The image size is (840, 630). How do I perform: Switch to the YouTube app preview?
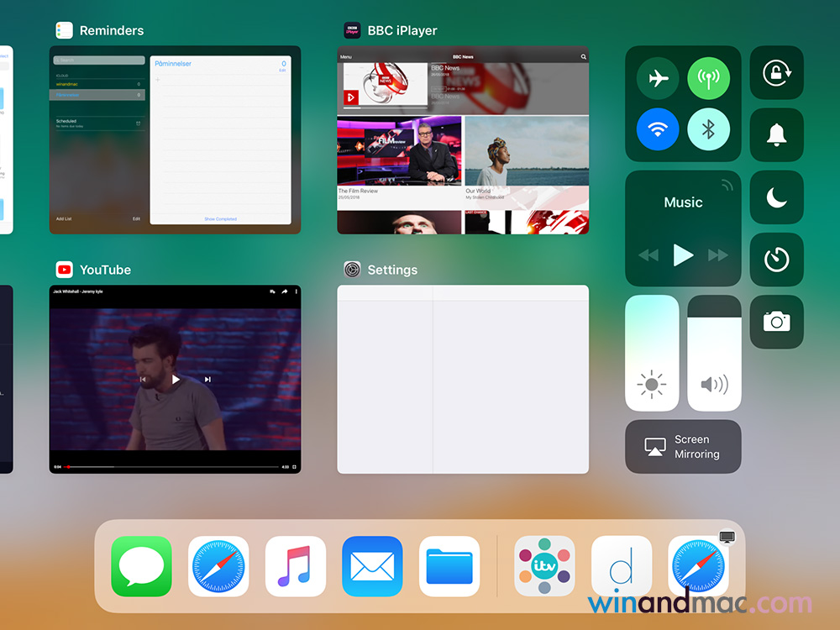pyautogui.click(x=175, y=379)
